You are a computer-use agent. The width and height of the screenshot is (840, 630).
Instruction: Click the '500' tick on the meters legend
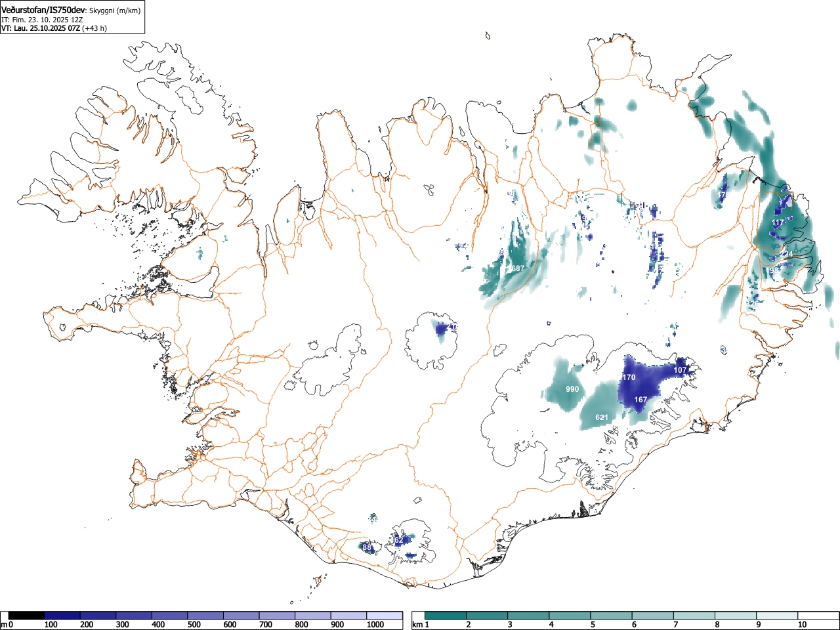click(194, 625)
